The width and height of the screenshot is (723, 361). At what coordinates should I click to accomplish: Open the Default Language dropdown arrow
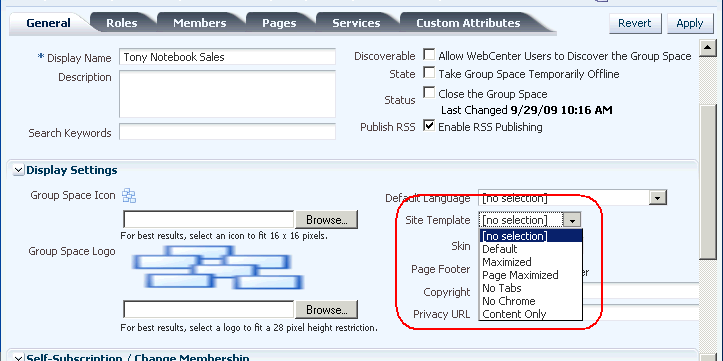658,198
